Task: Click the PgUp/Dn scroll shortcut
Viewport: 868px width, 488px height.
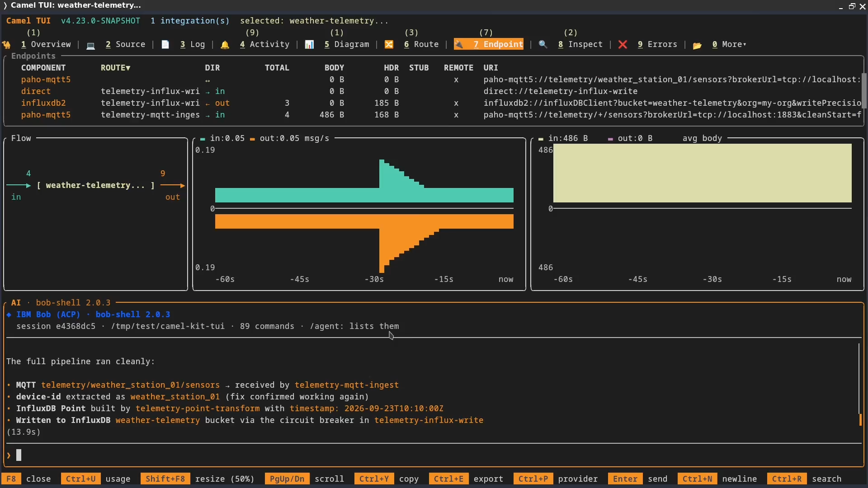Action: click(305, 479)
